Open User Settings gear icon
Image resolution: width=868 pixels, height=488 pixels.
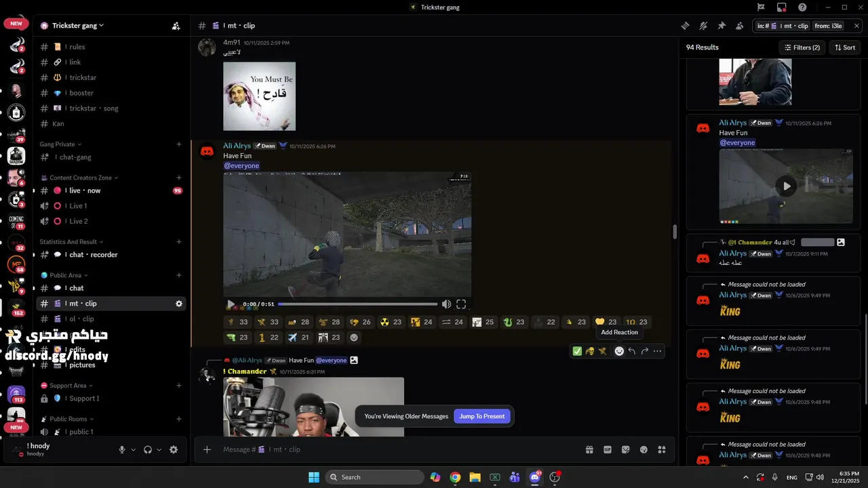174,450
